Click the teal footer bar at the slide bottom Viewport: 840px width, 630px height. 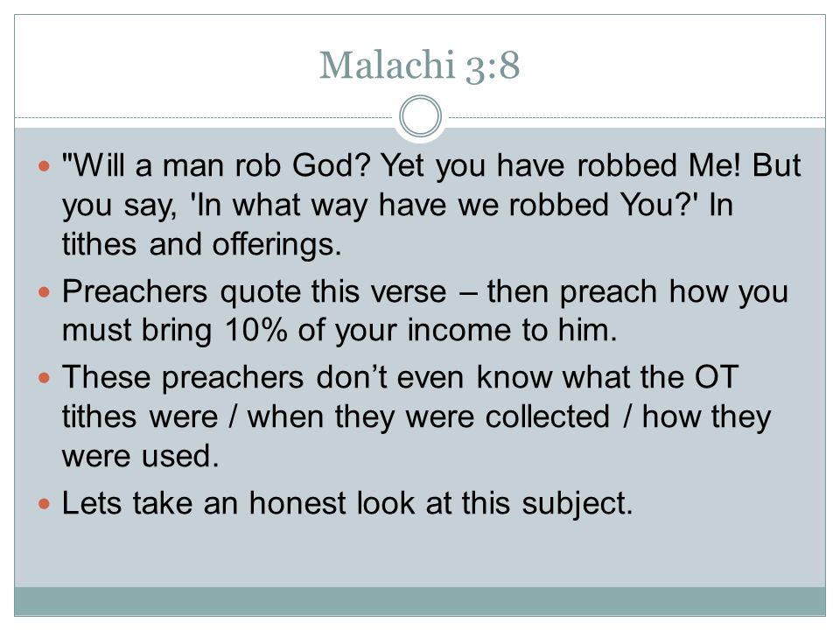pyautogui.click(x=420, y=601)
